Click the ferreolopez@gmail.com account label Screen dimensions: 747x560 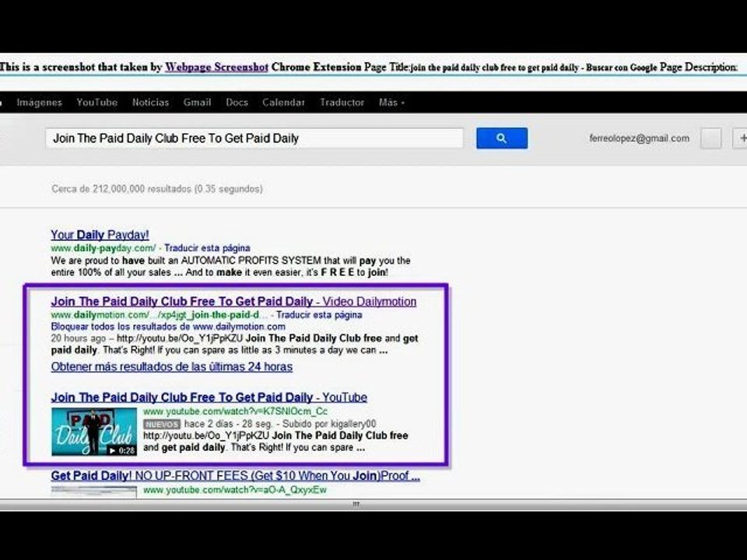(x=639, y=138)
